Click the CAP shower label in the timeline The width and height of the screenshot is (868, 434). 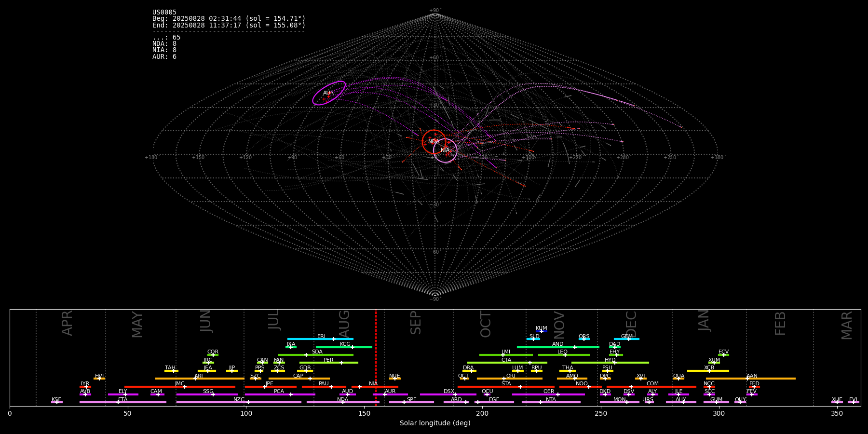pos(298,376)
